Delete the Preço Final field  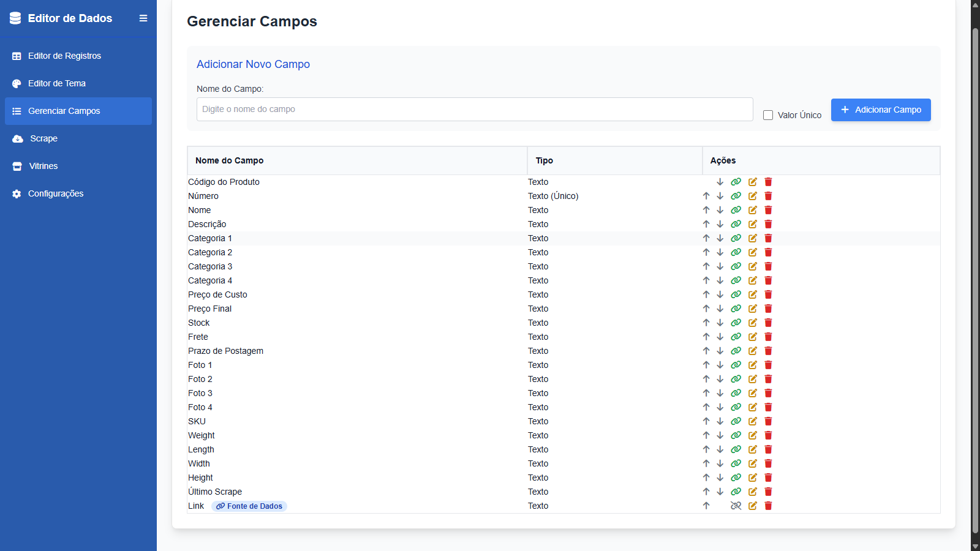pos(768,309)
